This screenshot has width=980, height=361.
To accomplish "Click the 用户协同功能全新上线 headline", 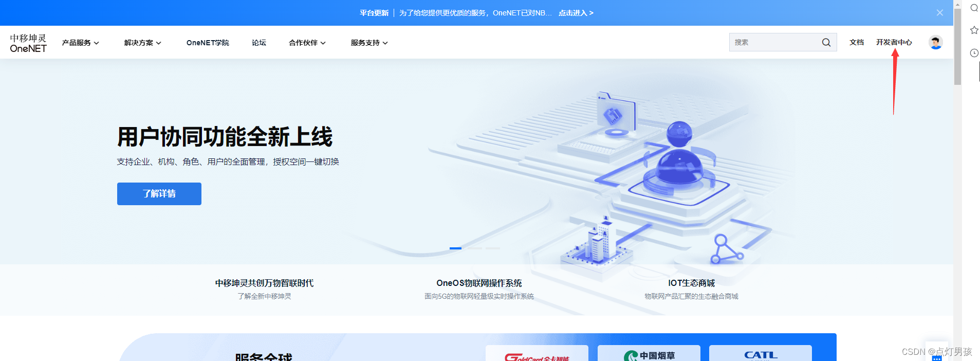I will pyautogui.click(x=225, y=137).
